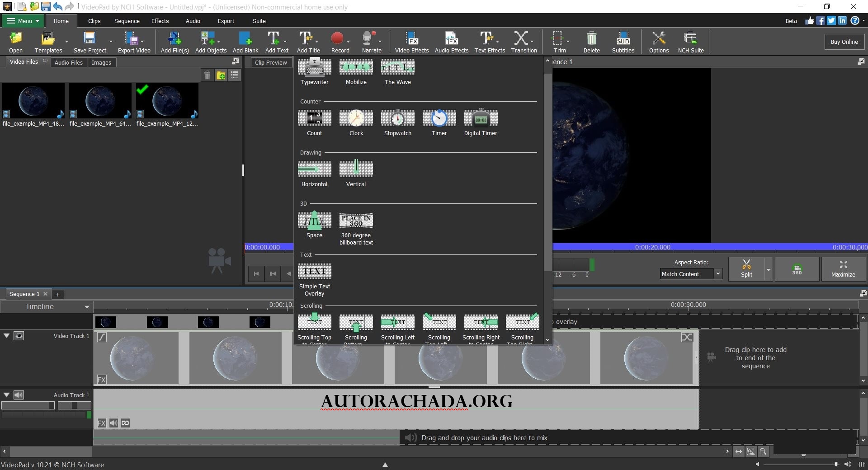Switch to the Audio Files tab
The image size is (868, 470).
pos(69,62)
